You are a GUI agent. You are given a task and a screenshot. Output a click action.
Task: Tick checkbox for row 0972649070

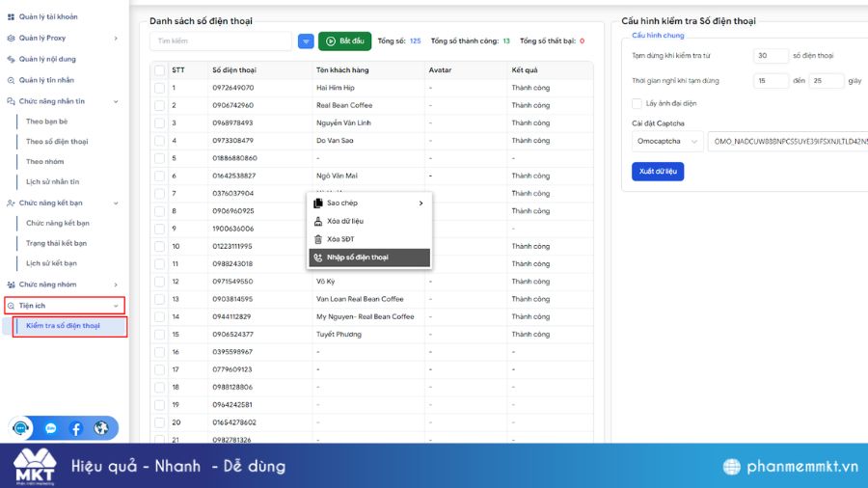[159, 88]
